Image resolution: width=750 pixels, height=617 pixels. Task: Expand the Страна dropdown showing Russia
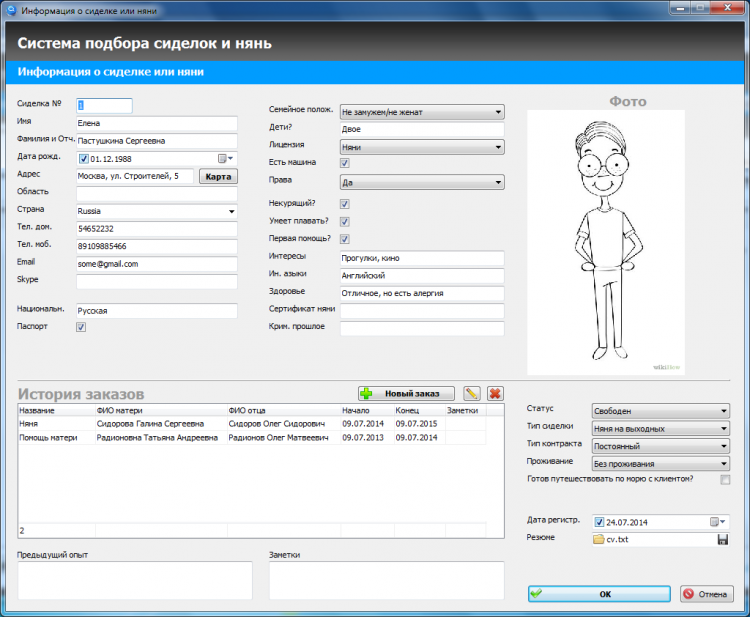tap(156, 212)
